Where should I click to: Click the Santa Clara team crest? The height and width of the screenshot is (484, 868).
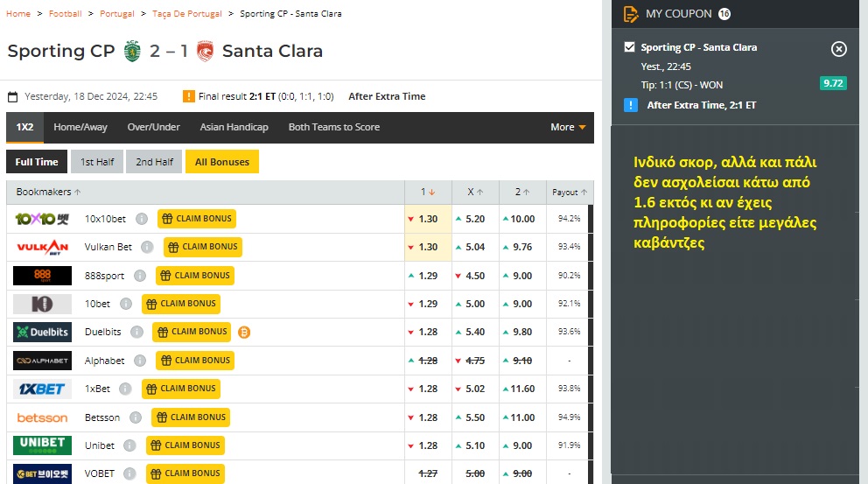(x=205, y=52)
